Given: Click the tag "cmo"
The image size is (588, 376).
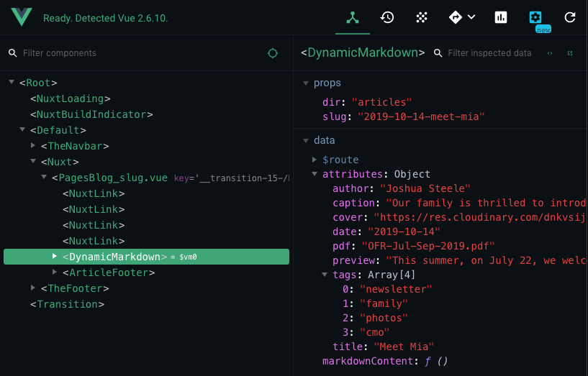Looking at the screenshot, I should 374,332.
